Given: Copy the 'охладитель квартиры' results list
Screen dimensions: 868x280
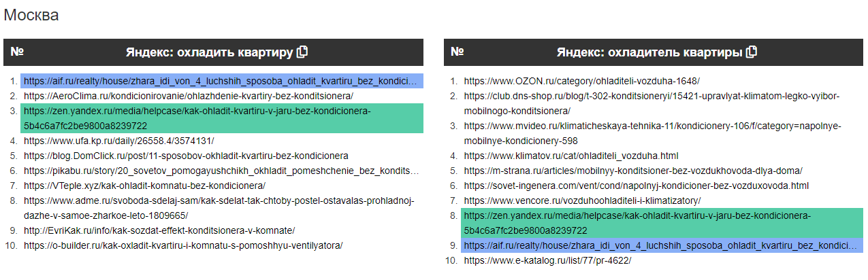Looking at the screenshot, I should click(x=752, y=52).
